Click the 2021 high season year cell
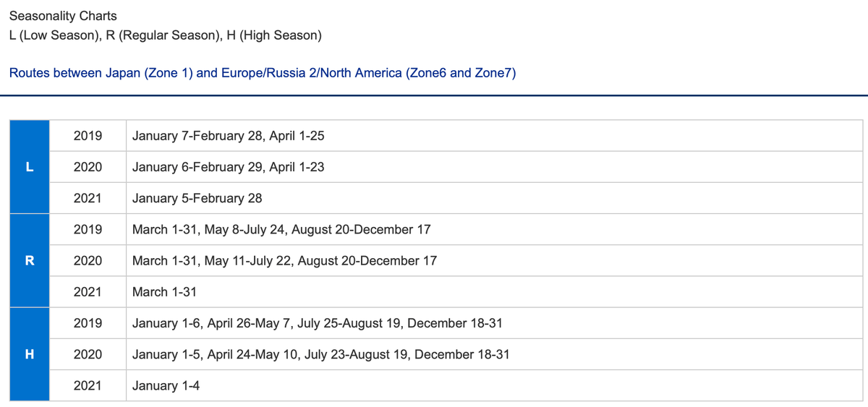Image resolution: width=868 pixels, height=407 pixels. (x=88, y=385)
